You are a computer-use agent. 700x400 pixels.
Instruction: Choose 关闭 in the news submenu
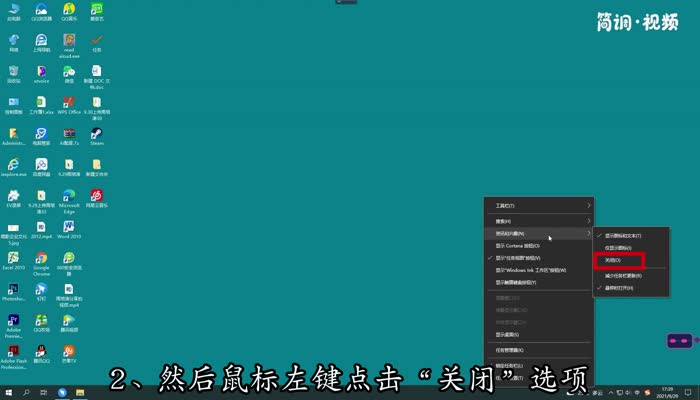point(614,260)
